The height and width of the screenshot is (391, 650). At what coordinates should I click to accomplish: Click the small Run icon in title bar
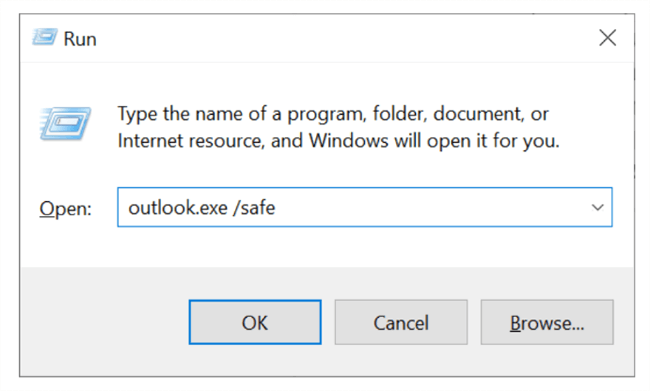pos(44,37)
